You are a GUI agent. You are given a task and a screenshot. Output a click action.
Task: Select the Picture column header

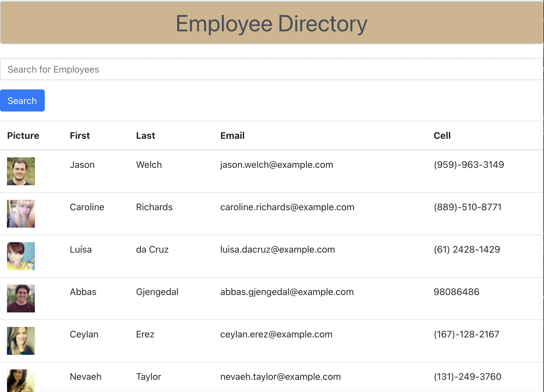click(x=23, y=135)
